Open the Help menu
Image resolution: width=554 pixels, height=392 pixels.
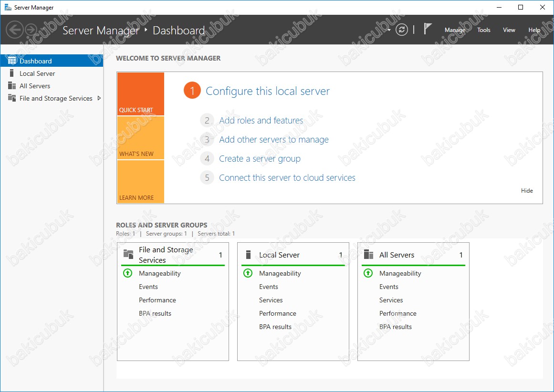tap(534, 30)
